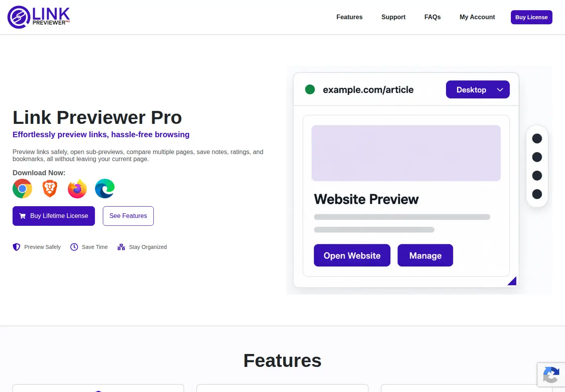Click the 'Effortlessly preview links' tagline
The height and width of the screenshot is (392, 565).
coord(101,134)
